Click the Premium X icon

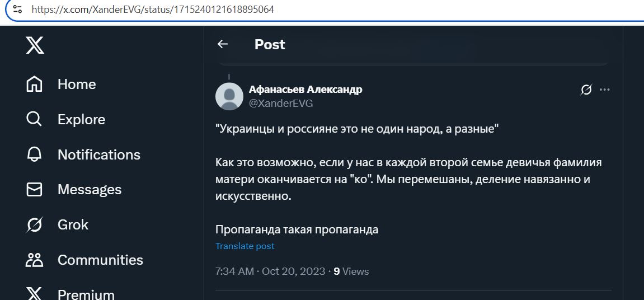point(34,294)
